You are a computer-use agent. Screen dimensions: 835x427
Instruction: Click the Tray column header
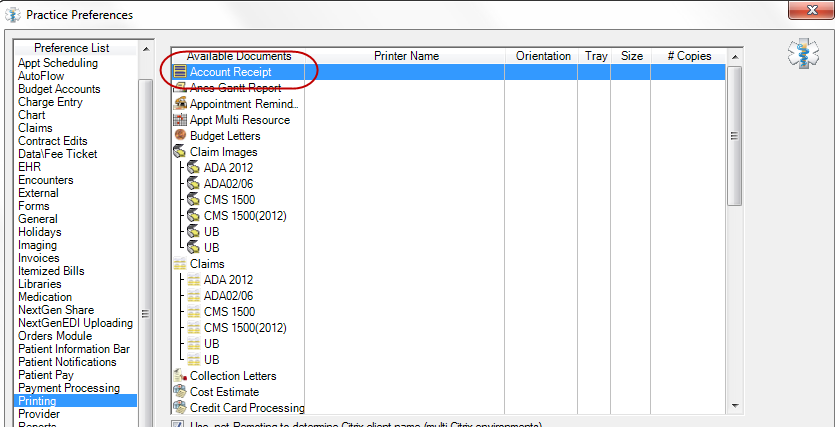(x=596, y=56)
